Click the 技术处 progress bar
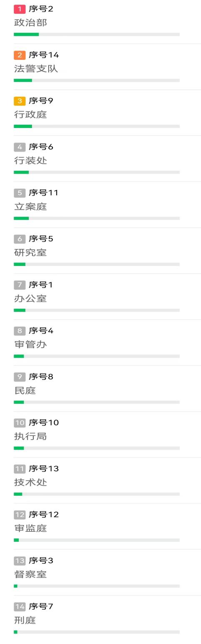Screen dimensions: 201x644 coord(97,494)
